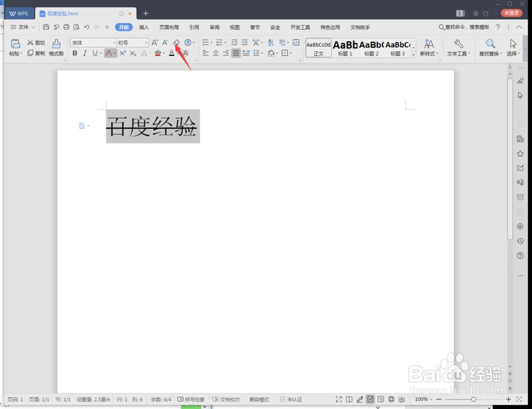This screenshot has width=532, height=409.
Task: Click the phonetic guide 字 icon
Action: point(188,43)
